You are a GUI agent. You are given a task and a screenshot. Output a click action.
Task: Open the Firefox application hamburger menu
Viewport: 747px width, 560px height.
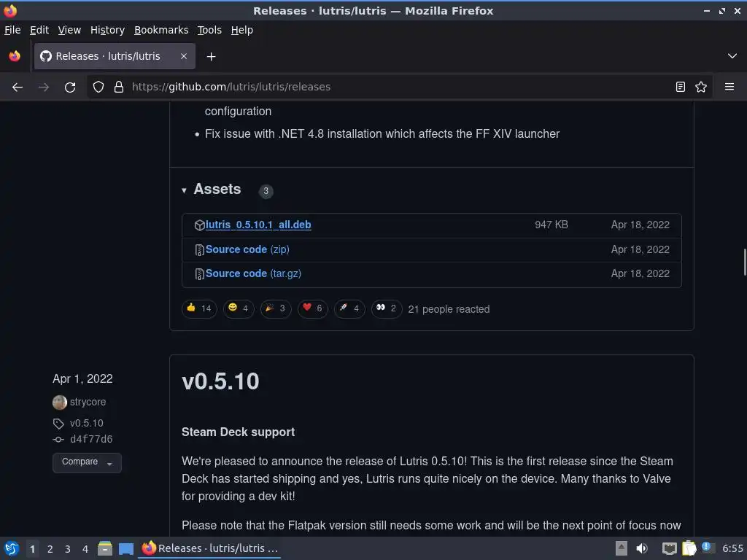click(x=729, y=87)
